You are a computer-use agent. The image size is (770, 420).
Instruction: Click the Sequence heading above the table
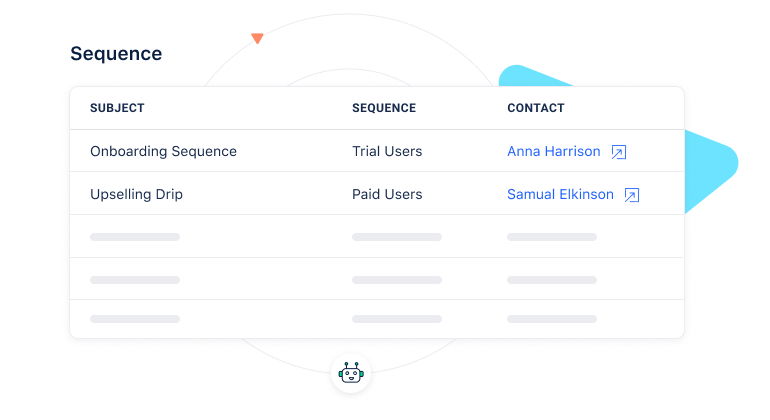116,54
